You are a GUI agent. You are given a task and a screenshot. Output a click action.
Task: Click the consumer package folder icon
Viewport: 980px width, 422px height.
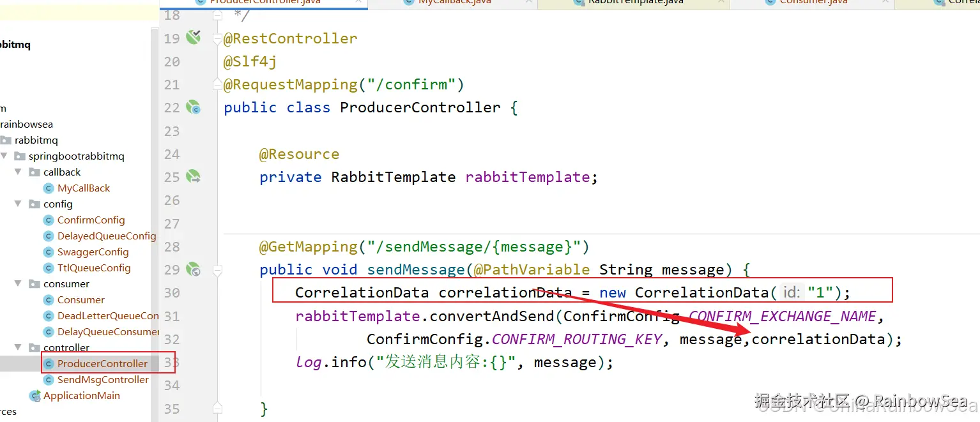[34, 284]
